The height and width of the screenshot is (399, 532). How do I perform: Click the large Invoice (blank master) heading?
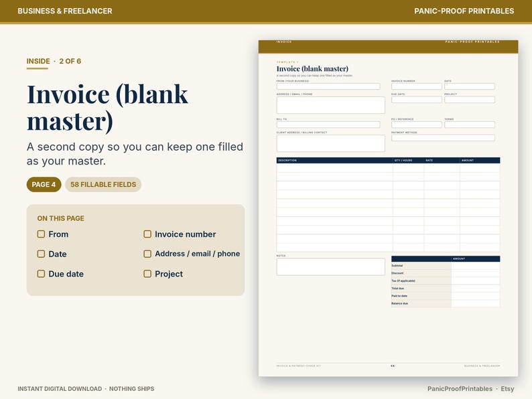(107, 108)
